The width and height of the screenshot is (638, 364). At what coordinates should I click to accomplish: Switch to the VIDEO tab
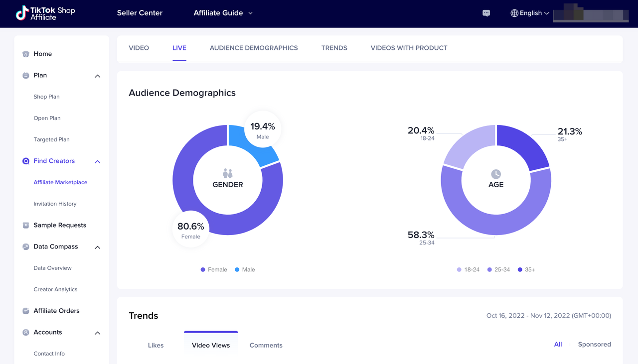click(x=139, y=48)
